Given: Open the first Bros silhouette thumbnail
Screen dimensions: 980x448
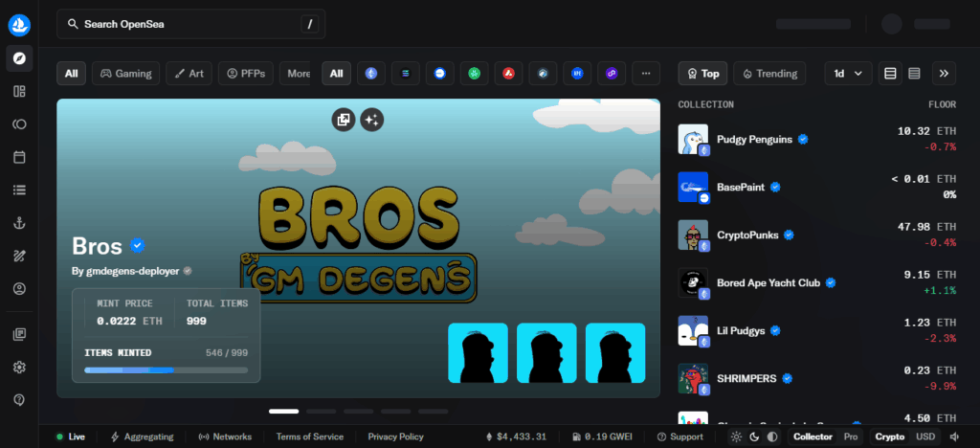Looking at the screenshot, I should click(479, 353).
